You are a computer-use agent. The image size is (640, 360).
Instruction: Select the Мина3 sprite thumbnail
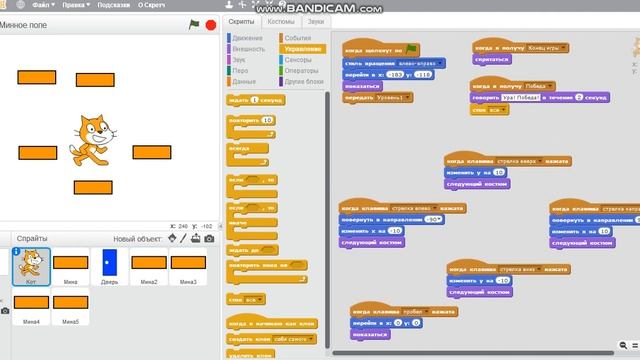[188, 266]
